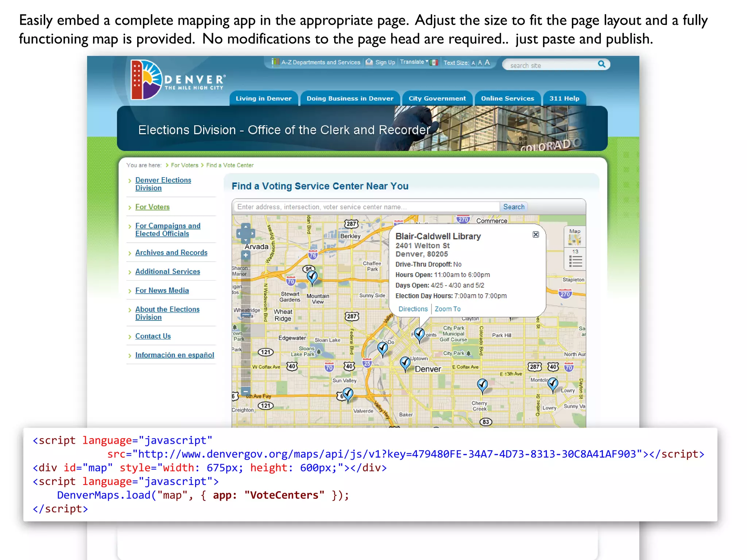This screenshot has height=560, width=747.
Task: Switch the basemap with the Map button
Action: pos(575,237)
